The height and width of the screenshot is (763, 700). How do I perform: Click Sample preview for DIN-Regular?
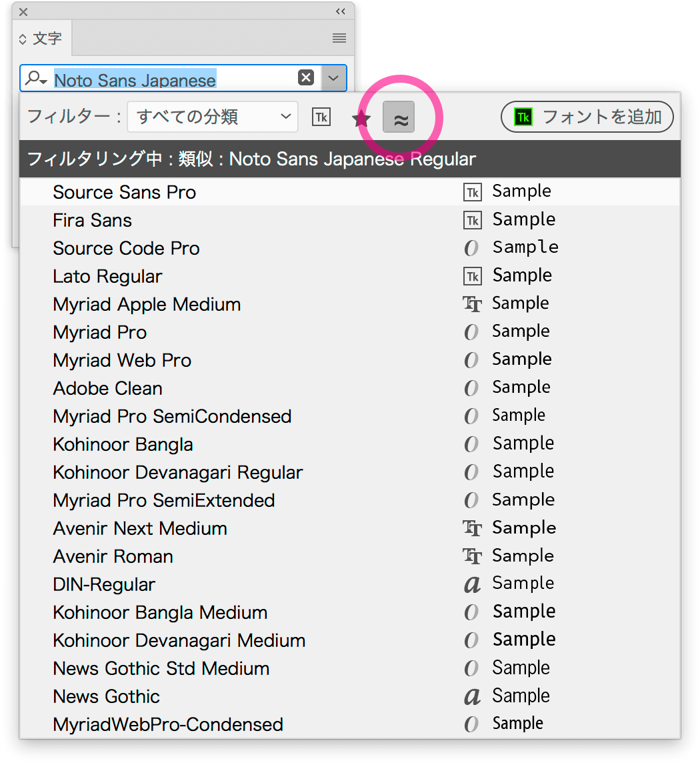(x=523, y=584)
